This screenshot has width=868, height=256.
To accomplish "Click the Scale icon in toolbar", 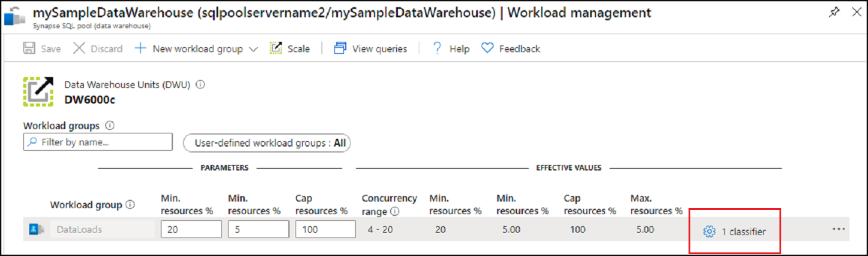I will point(276,48).
